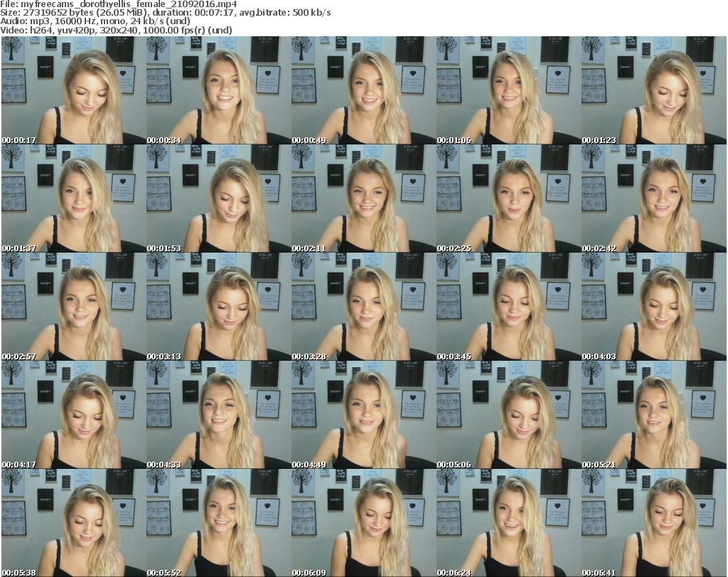728x577 pixels.
Task: Choose the thumbnail at 00:02:42
Action: pos(653,198)
